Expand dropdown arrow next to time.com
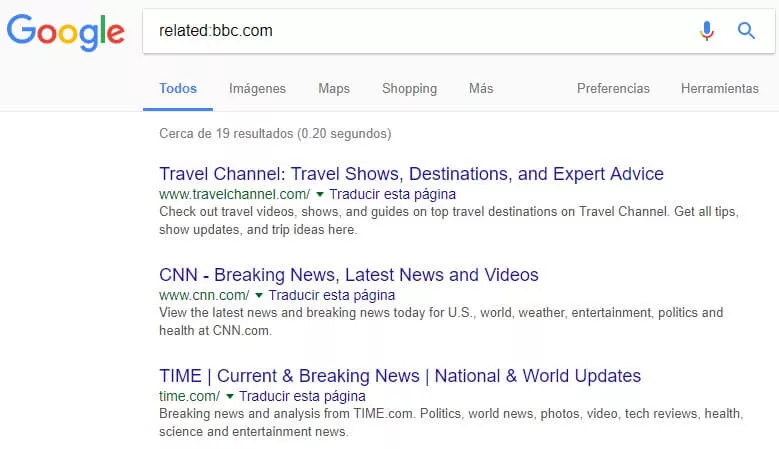This screenshot has width=779, height=449. point(230,396)
